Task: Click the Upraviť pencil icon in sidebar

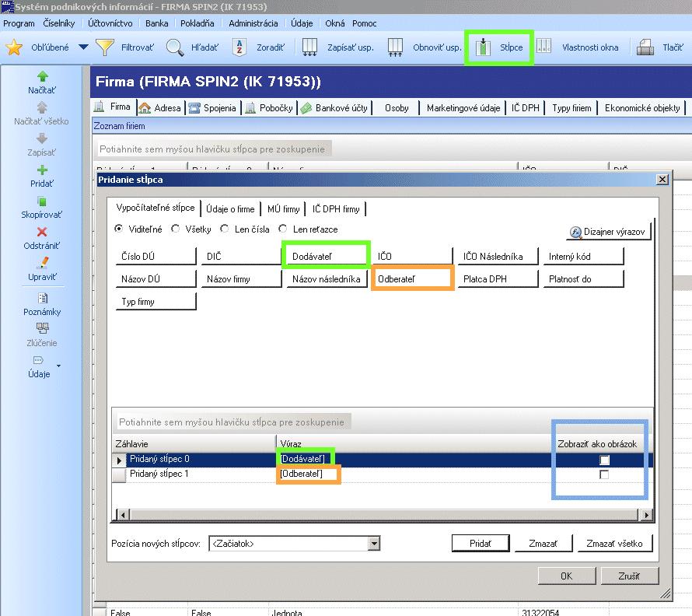Action: (x=42, y=263)
